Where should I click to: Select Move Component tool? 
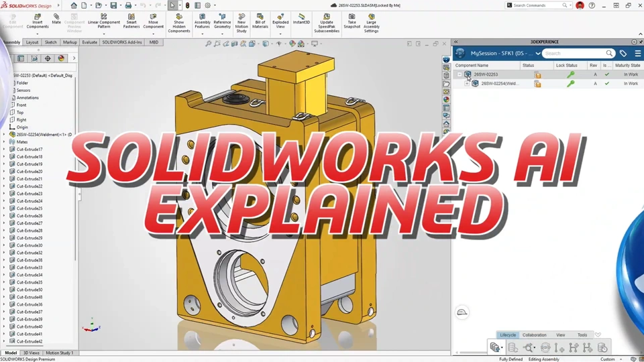pos(153,21)
